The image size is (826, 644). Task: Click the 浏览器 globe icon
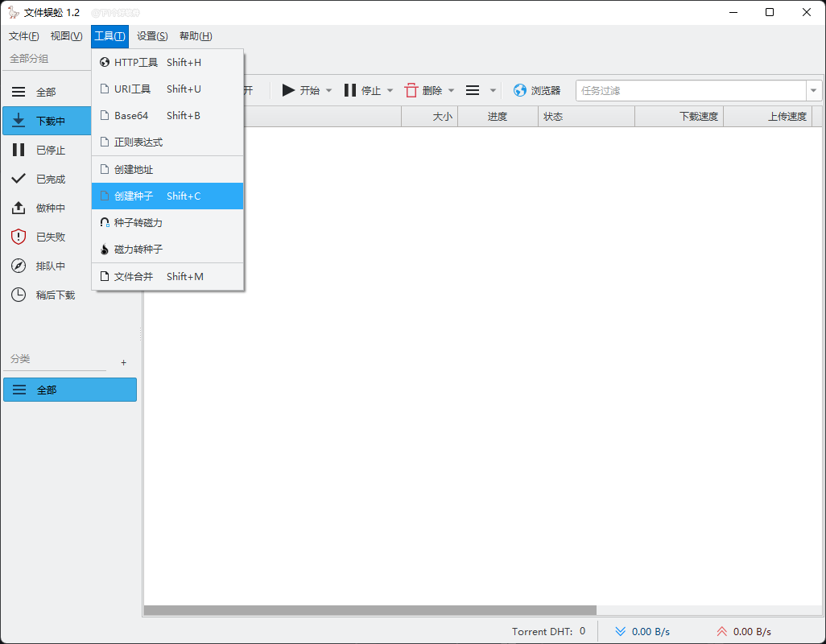tap(520, 91)
